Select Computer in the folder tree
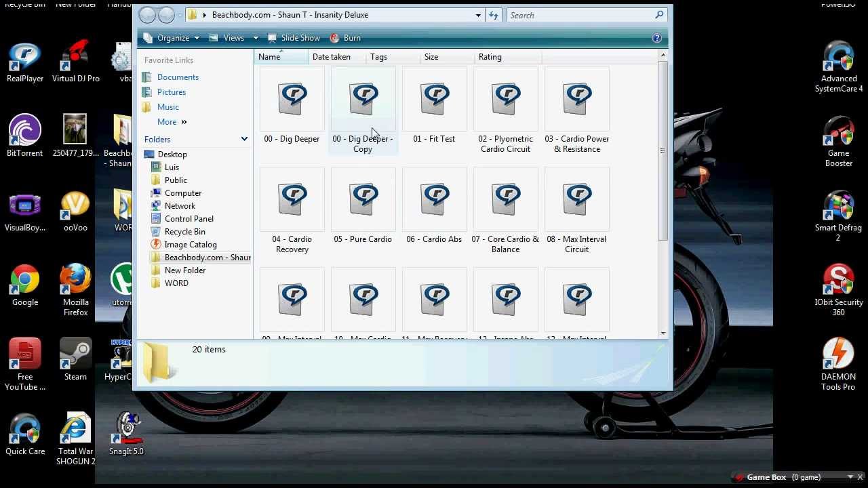This screenshot has width=868, height=488. point(183,193)
